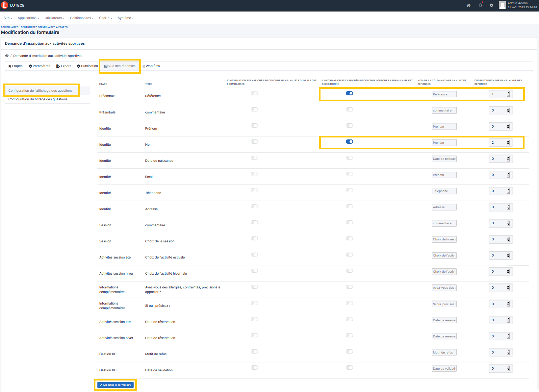Image resolution: width=539 pixels, height=392 pixels.
Task: Click the Référence column name input field
Action: click(444, 94)
